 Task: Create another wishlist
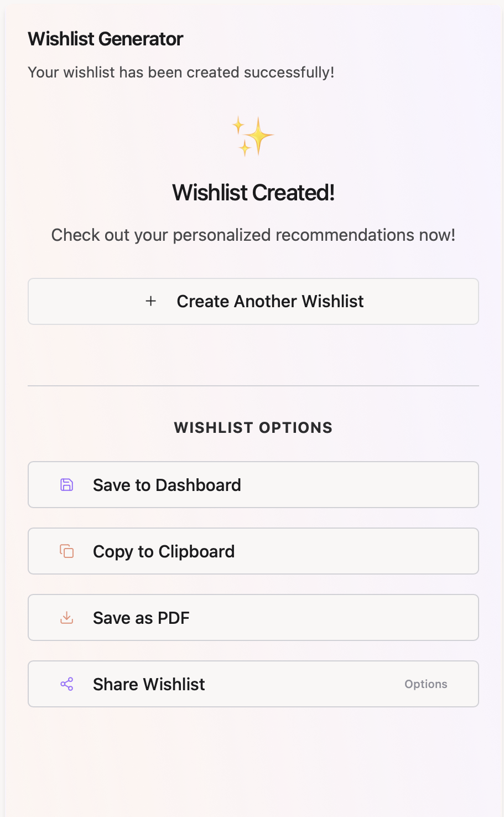[253, 301]
